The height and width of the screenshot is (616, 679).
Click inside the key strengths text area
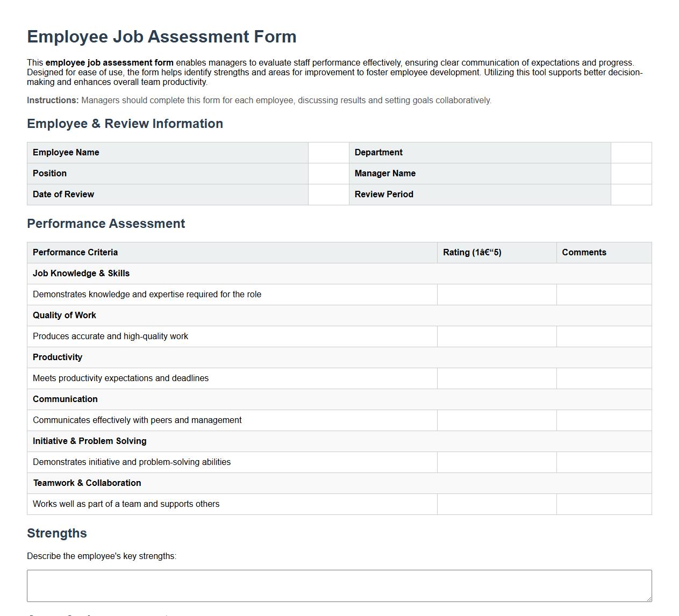(339, 585)
